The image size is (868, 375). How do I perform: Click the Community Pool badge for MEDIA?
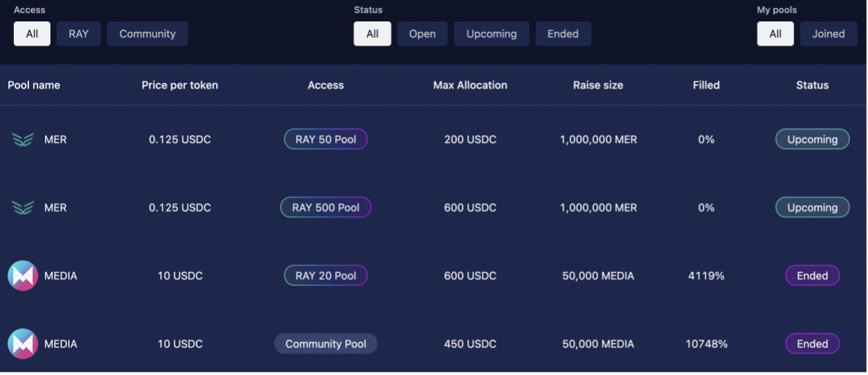click(x=326, y=344)
